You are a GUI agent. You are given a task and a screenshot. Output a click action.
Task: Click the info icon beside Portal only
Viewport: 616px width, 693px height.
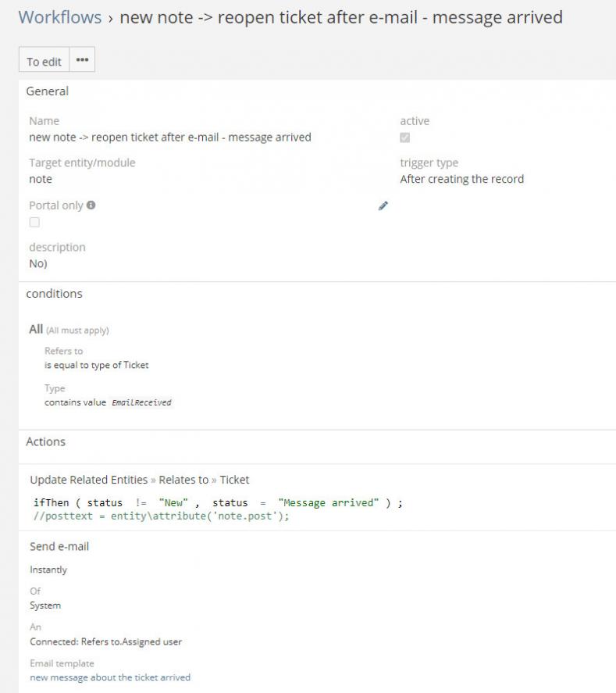coord(91,205)
